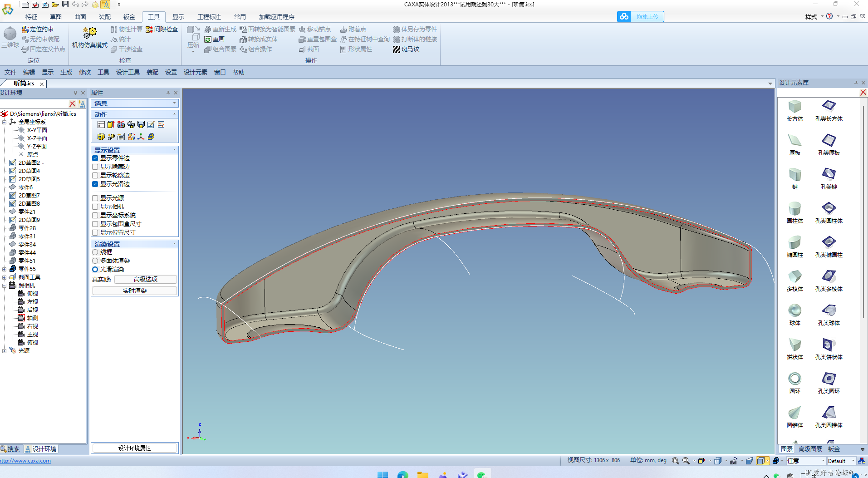Click the design element library scrollbar
The image size is (868, 478).
pyautogui.click(x=863, y=211)
